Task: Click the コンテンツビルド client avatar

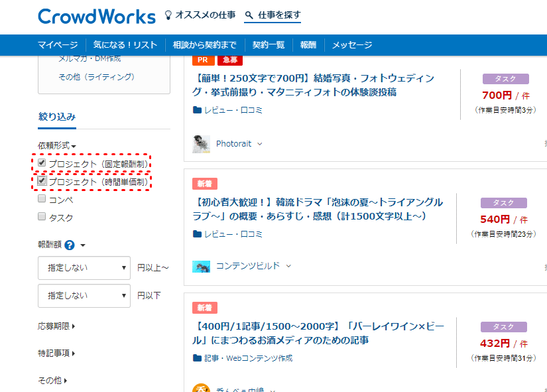Action: coord(201,266)
